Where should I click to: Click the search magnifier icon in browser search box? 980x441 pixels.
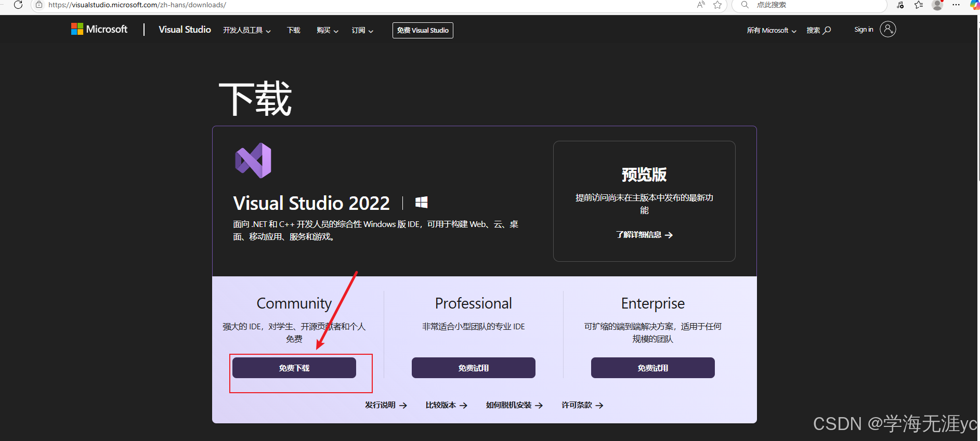click(x=745, y=5)
